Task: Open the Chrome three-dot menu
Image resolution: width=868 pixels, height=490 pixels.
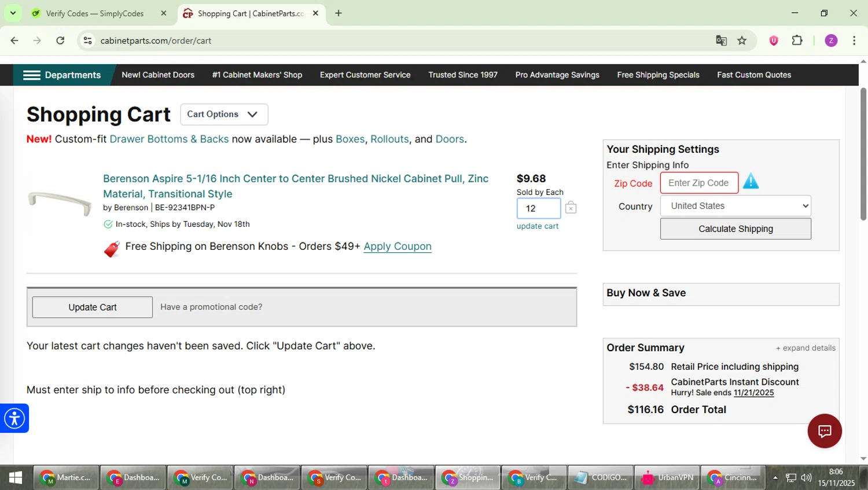Action: point(854,40)
